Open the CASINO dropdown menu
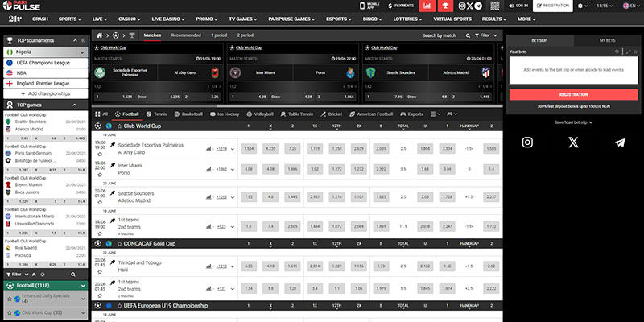 130,19
